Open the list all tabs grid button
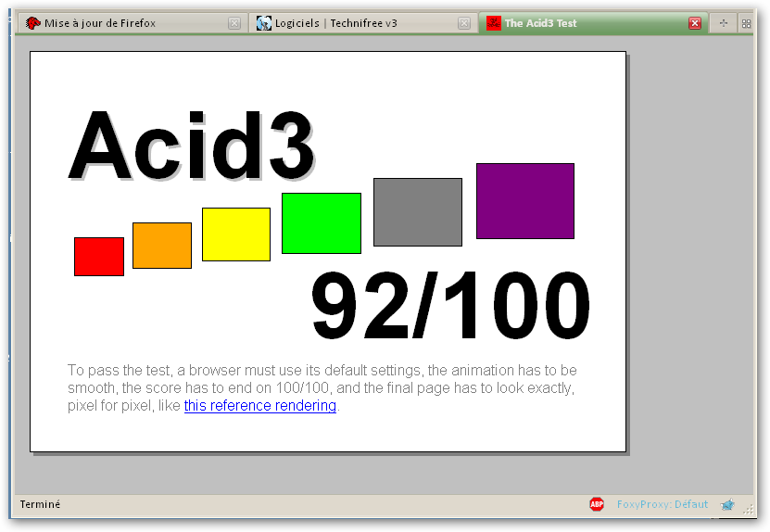The image size is (770, 532). point(746,23)
